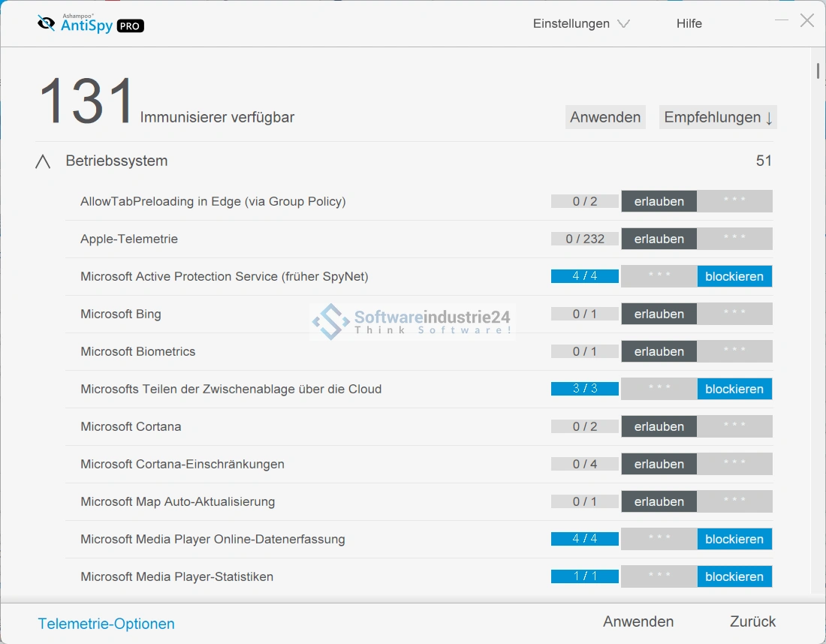
Task: Sort using the Empfehlungen arrow button
Action: [x=718, y=117]
